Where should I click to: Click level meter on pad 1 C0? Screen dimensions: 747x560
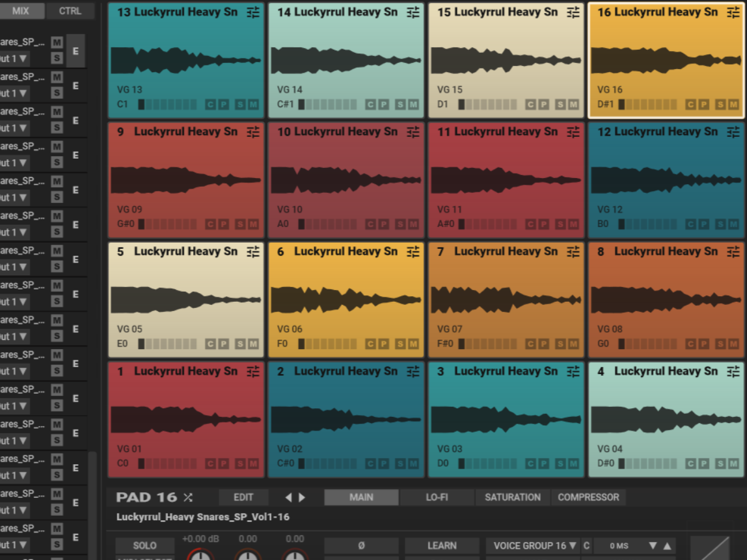pyautogui.click(x=167, y=464)
